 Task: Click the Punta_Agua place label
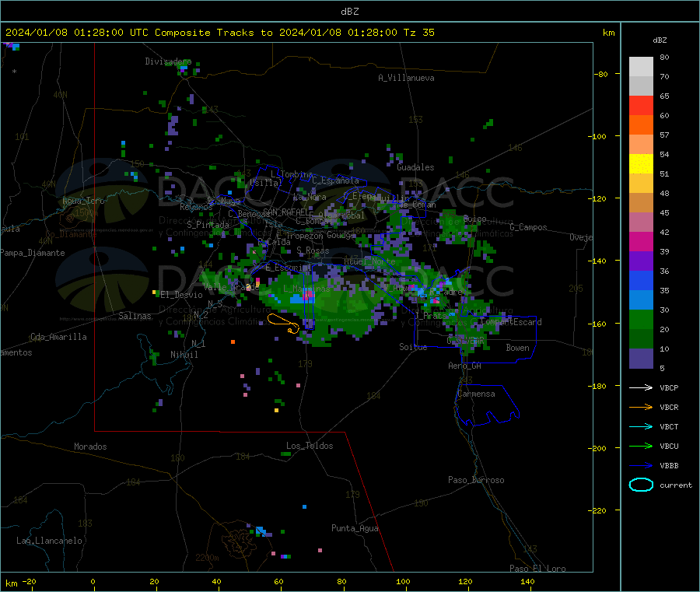tap(355, 528)
